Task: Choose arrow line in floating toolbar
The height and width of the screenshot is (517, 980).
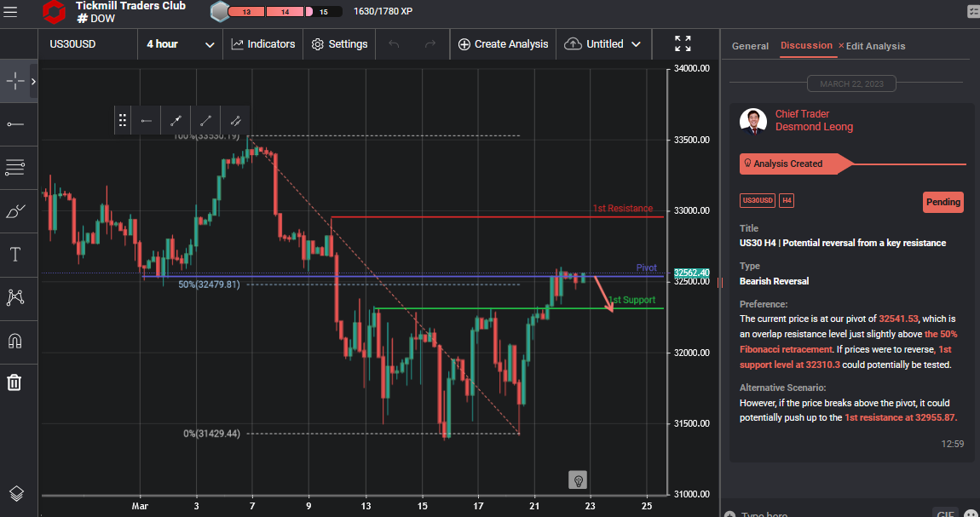Action: [176, 120]
